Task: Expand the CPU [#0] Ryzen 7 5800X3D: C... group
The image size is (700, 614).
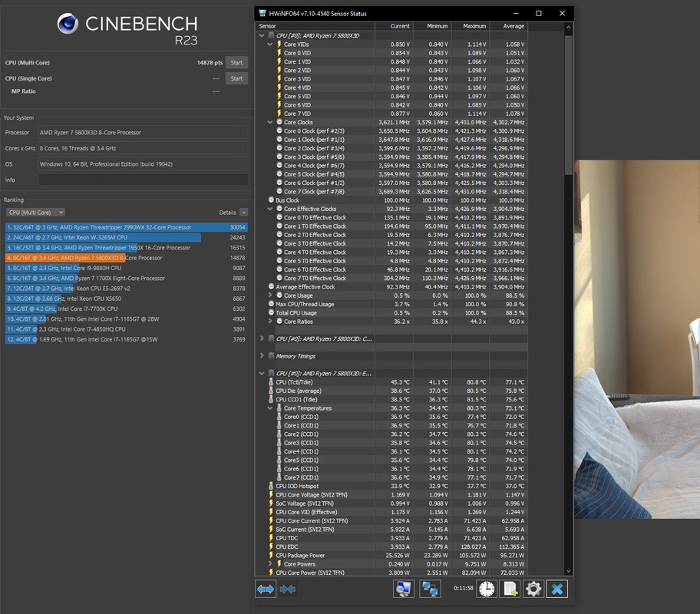Action: [x=262, y=338]
